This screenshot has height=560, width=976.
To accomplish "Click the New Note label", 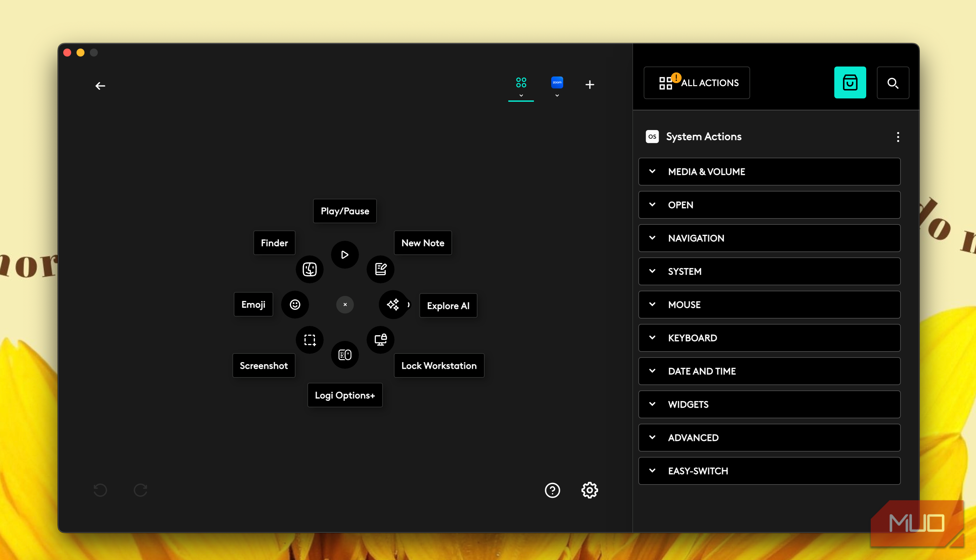I will click(x=423, y=243).
